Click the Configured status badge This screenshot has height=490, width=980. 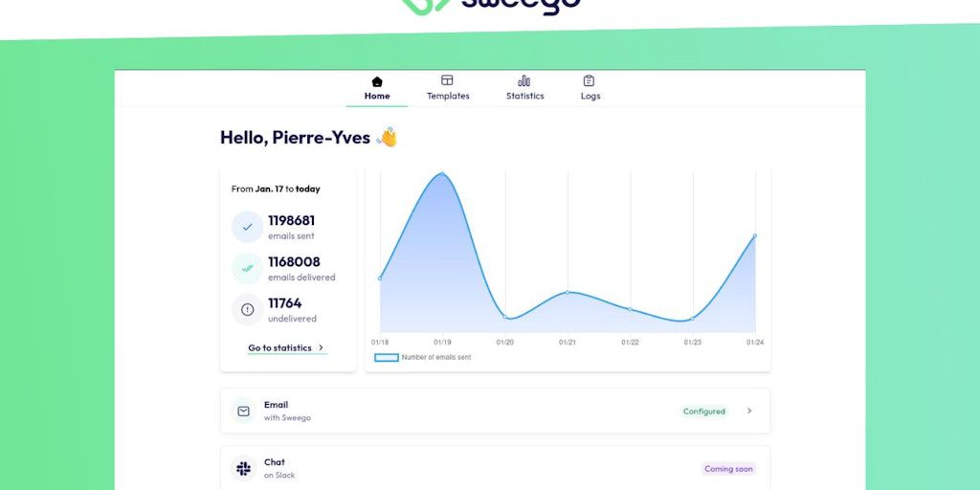[x=704, y=412]
